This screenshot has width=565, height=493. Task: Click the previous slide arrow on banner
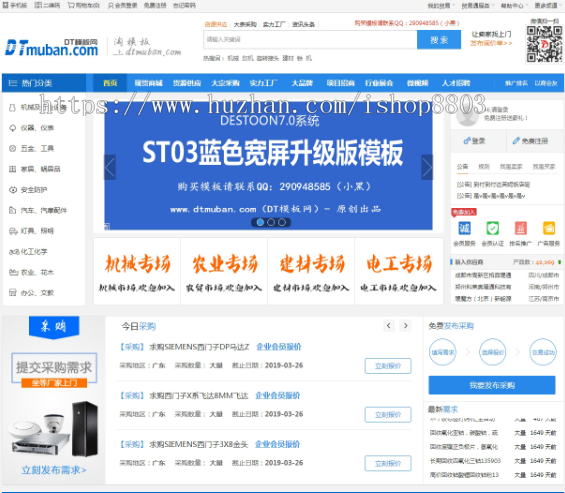[x=110, y=167]
